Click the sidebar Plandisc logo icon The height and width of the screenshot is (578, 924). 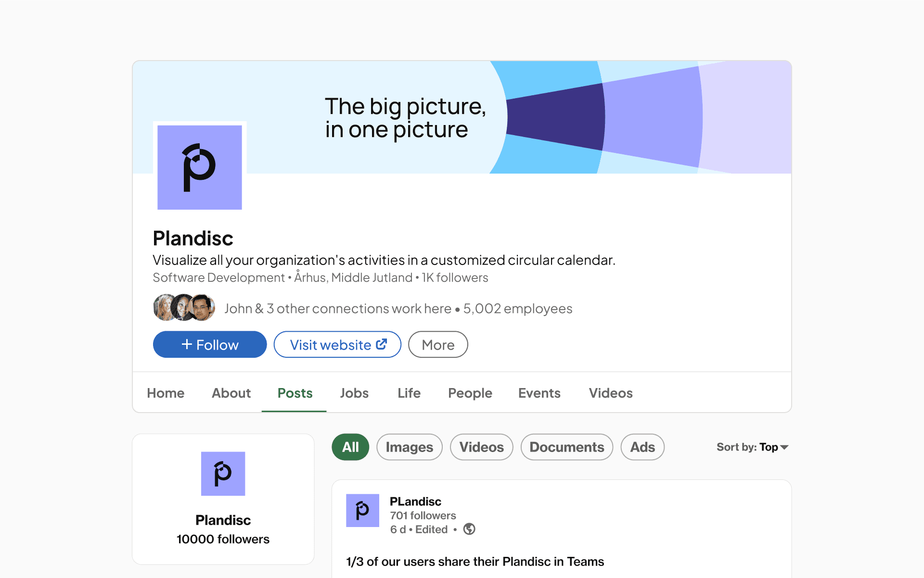click(223, 473)
